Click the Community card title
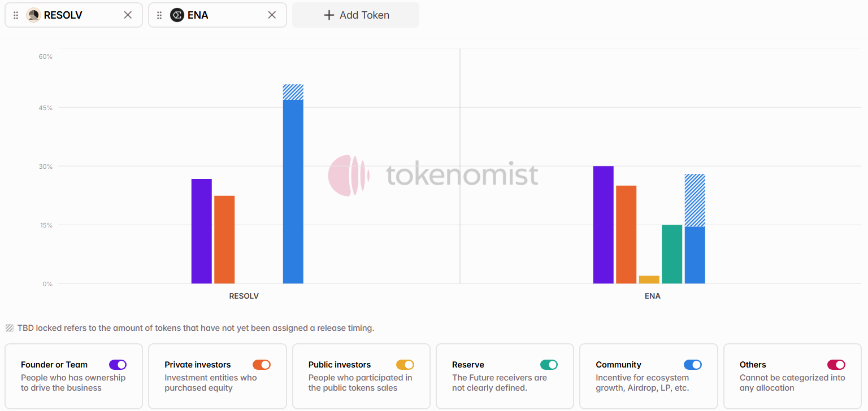 pyautogui.click(x=618, y=365)
